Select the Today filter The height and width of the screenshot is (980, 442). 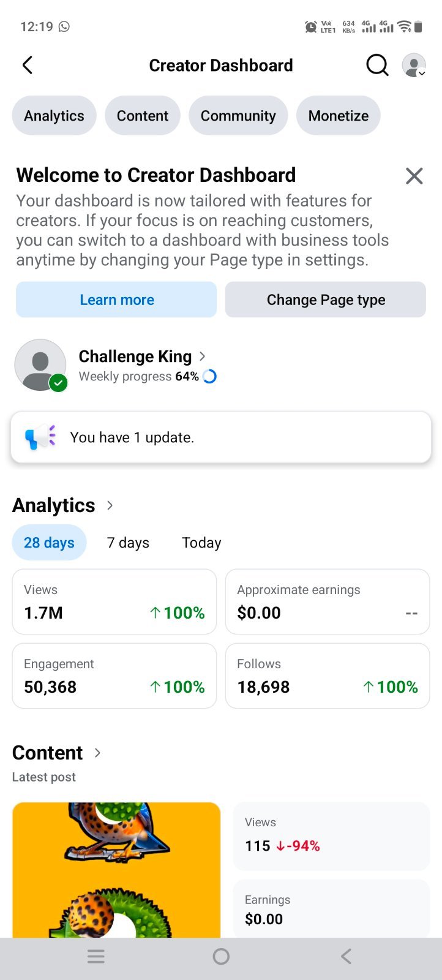(x=201, y=543)
